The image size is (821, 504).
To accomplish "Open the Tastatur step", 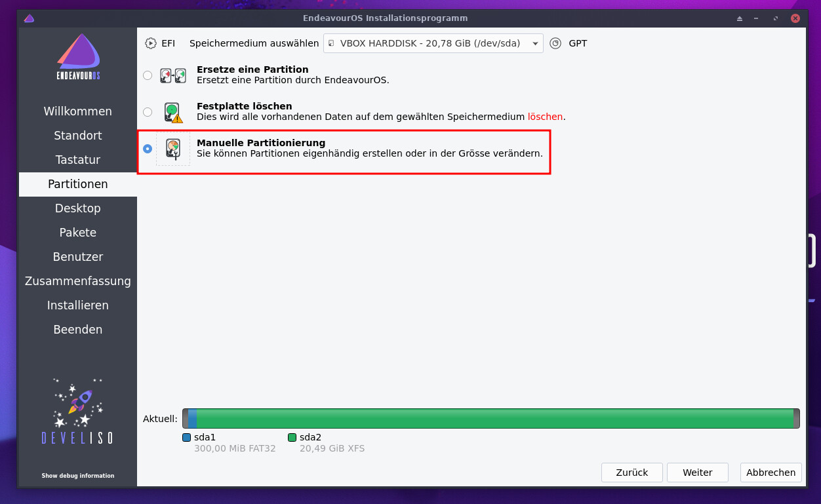I will (x=78, y=160).
